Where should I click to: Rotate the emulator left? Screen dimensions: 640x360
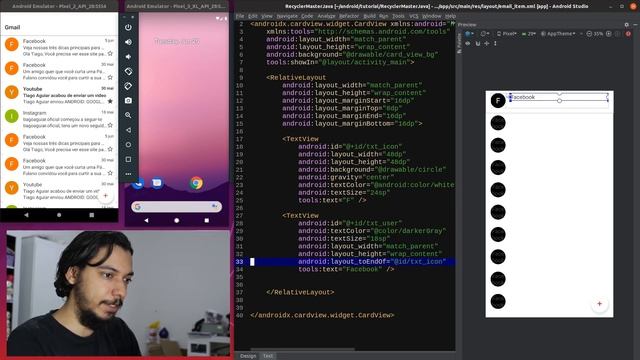point(128,71)
